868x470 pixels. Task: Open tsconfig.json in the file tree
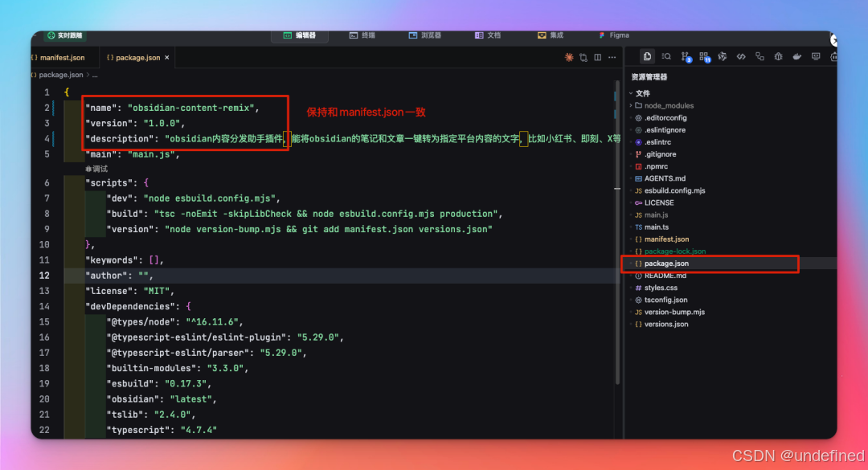[665, 300]
